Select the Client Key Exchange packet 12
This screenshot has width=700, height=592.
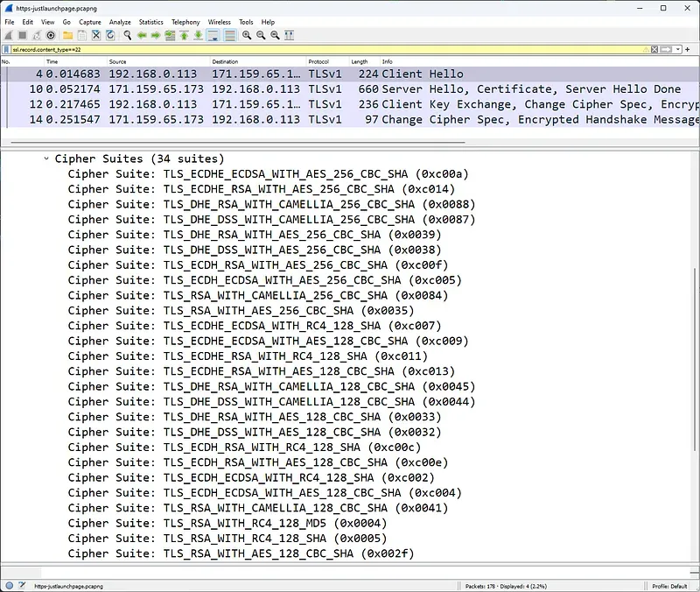pyautogui.click(x=350, y=104)
